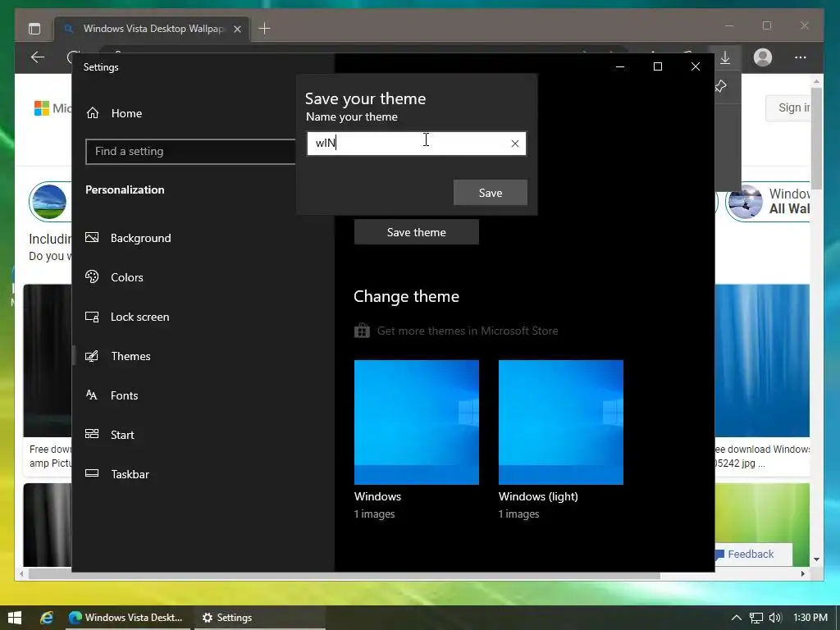Open Taskbar settings page
The width and height of the screenshot is (840, 630).
(130, 474)
